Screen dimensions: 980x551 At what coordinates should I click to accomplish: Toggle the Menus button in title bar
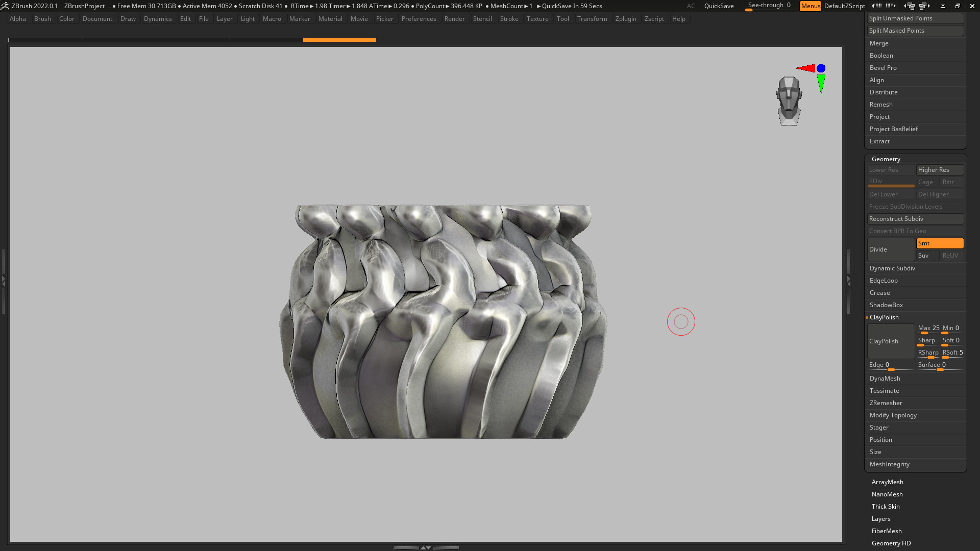(x=811, y=6)
